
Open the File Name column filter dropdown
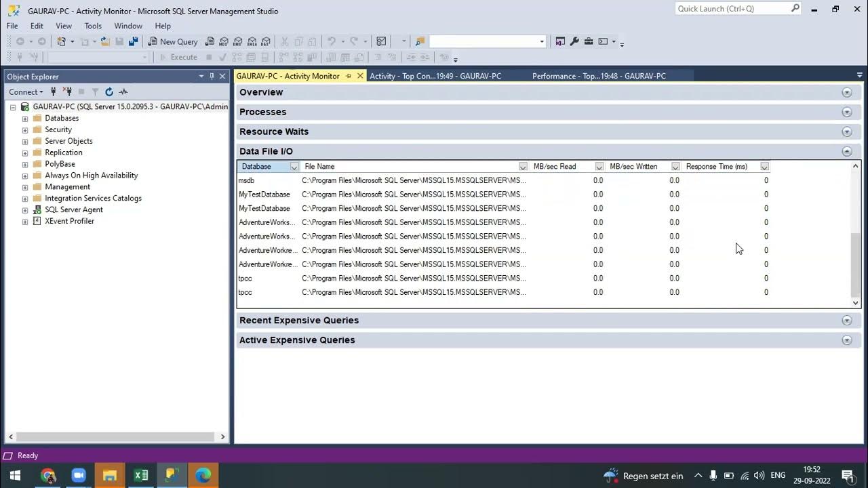(x=523, y=167)
